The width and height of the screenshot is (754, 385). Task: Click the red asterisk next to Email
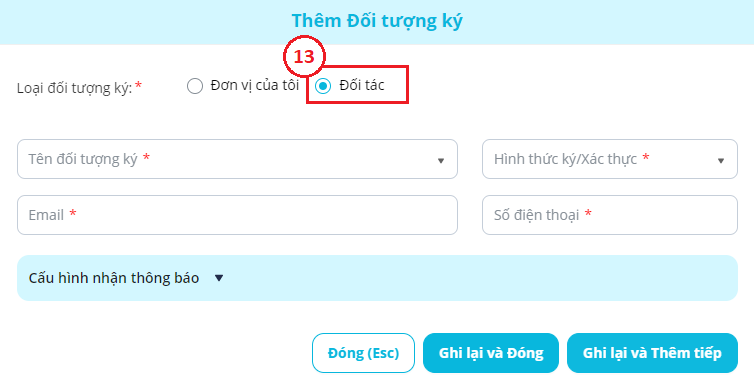point(73,212)
